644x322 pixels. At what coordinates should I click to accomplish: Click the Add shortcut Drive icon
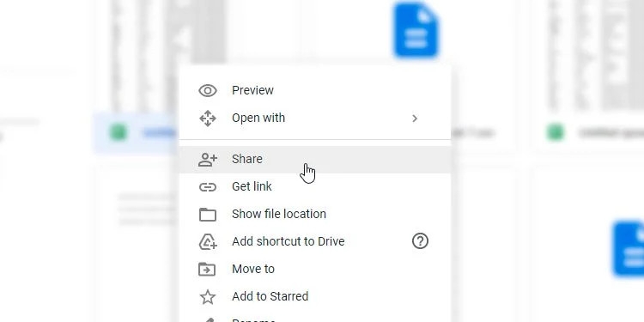[208, 241]
